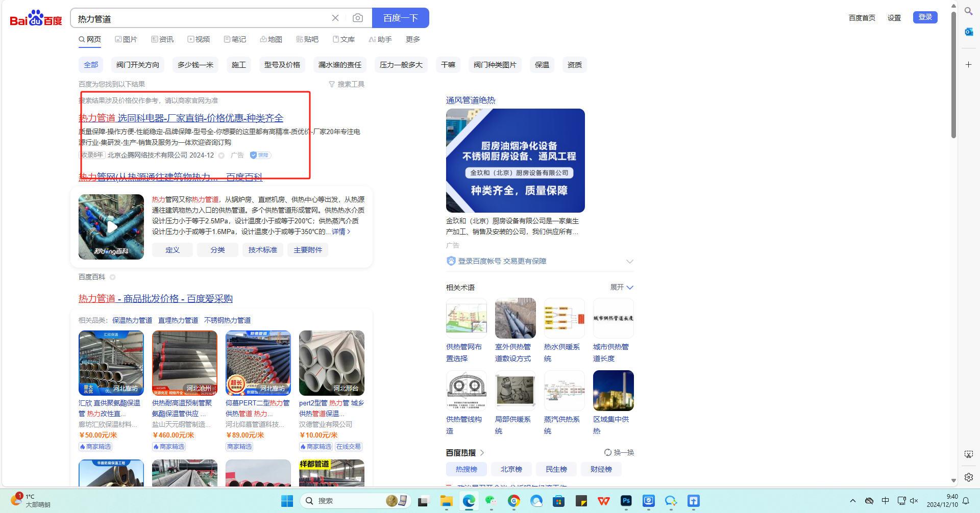Viewport: 980px width, 513px height.
Task: Play the Baike pipeline video thumbnail
Action: point(111,227)
